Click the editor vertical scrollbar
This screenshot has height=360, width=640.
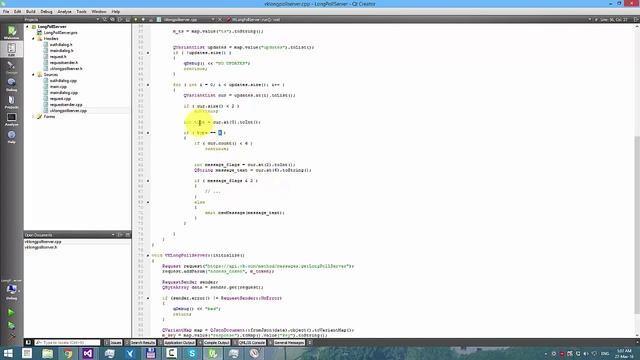(637, 225)
